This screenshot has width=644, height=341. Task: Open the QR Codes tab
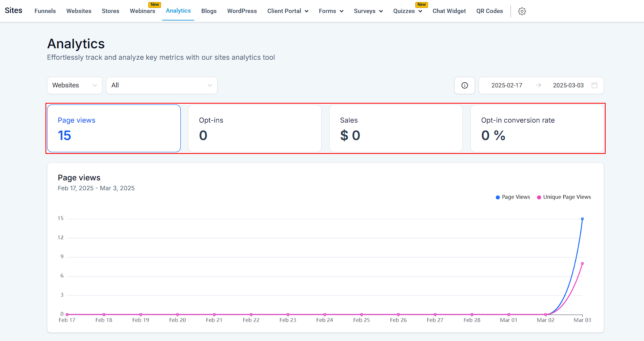489,11
